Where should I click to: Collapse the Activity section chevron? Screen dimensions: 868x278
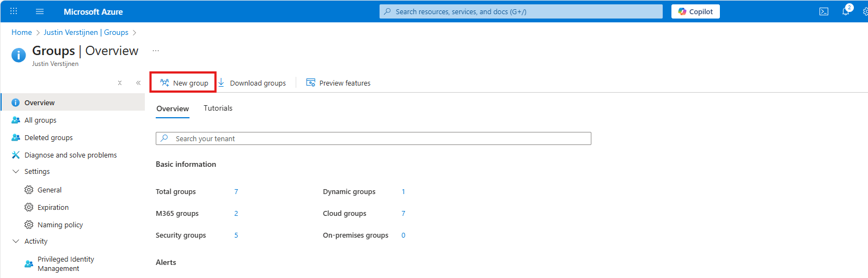(16, 241)
